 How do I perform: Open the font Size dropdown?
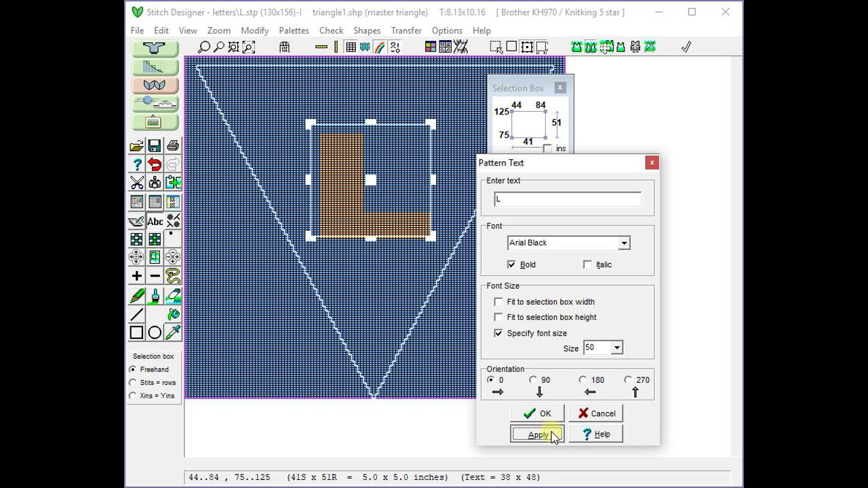click(x=616, y=348)
